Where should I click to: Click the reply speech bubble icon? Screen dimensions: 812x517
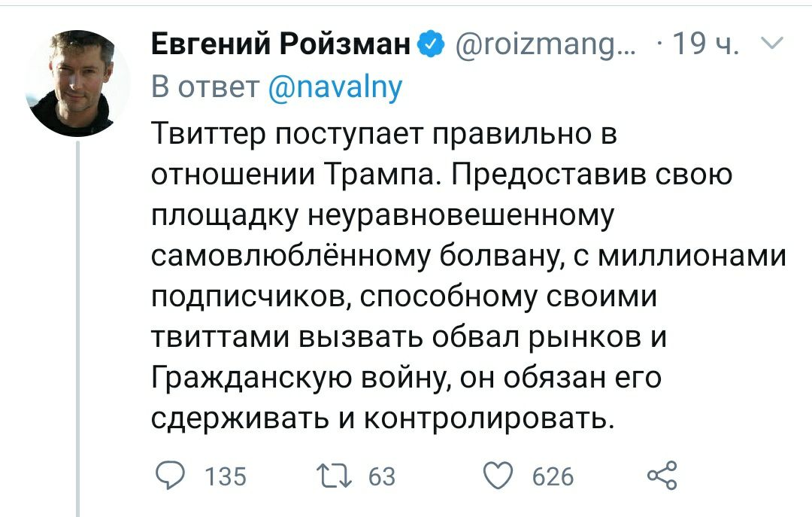169,476
